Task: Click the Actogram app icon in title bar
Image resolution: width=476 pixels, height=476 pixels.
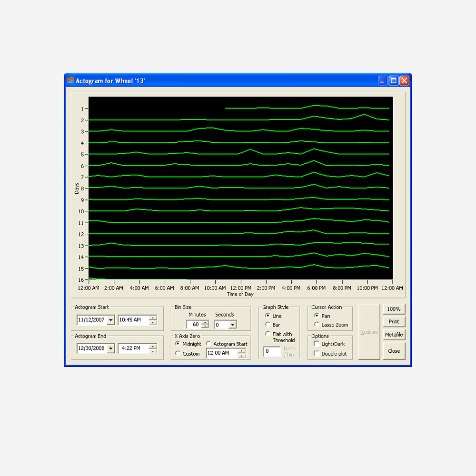Action: tap(70, 80)
